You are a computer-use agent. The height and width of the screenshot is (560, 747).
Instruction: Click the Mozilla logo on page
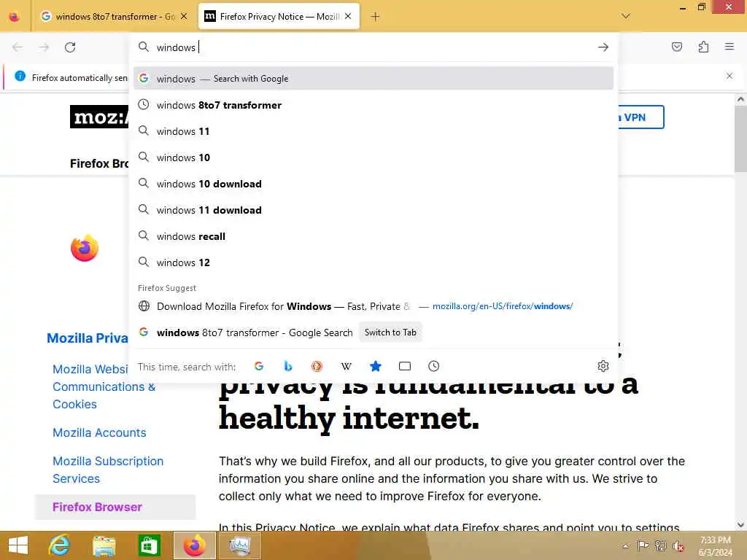[99, 117]
